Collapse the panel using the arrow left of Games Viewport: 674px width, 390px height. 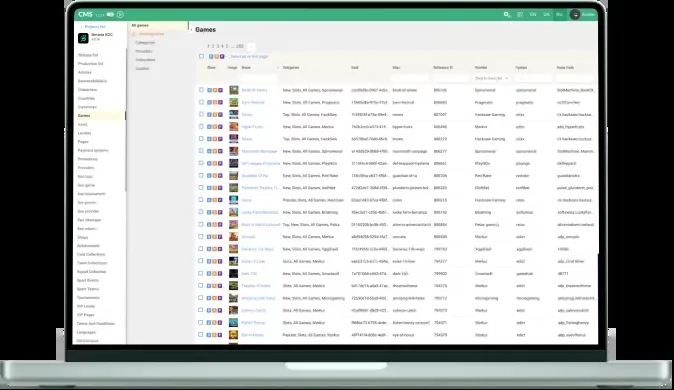pyautogui.click(x=191, y=30)
